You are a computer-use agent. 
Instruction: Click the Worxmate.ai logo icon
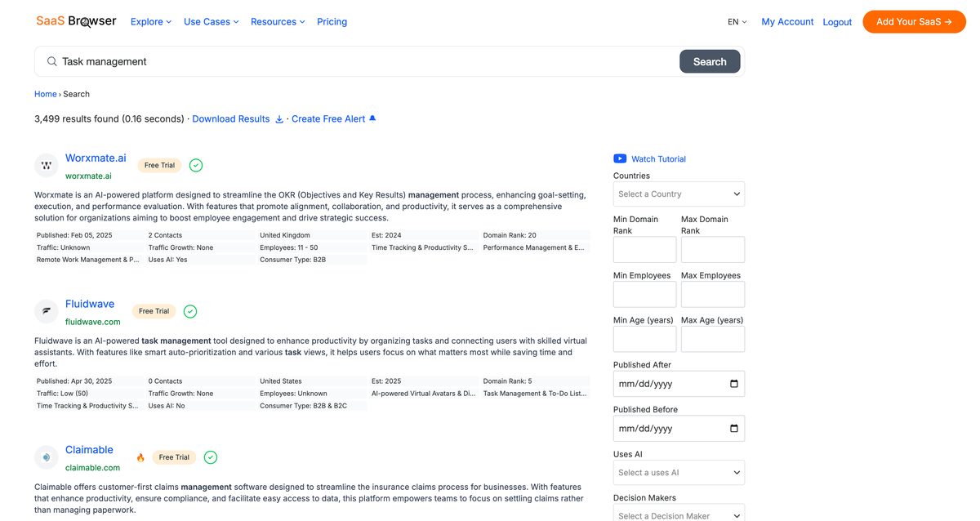tap(47, 166)
